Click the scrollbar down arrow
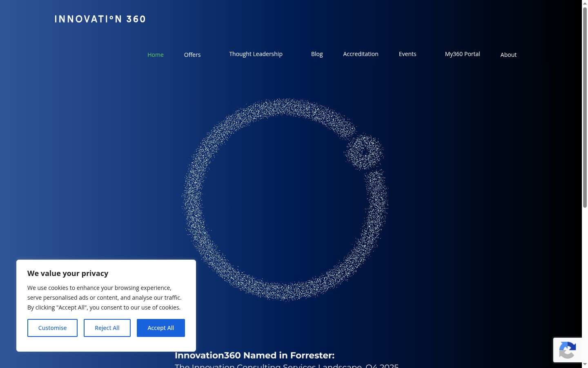The width and height of the screenshot is (588, 368). [585, 364]
